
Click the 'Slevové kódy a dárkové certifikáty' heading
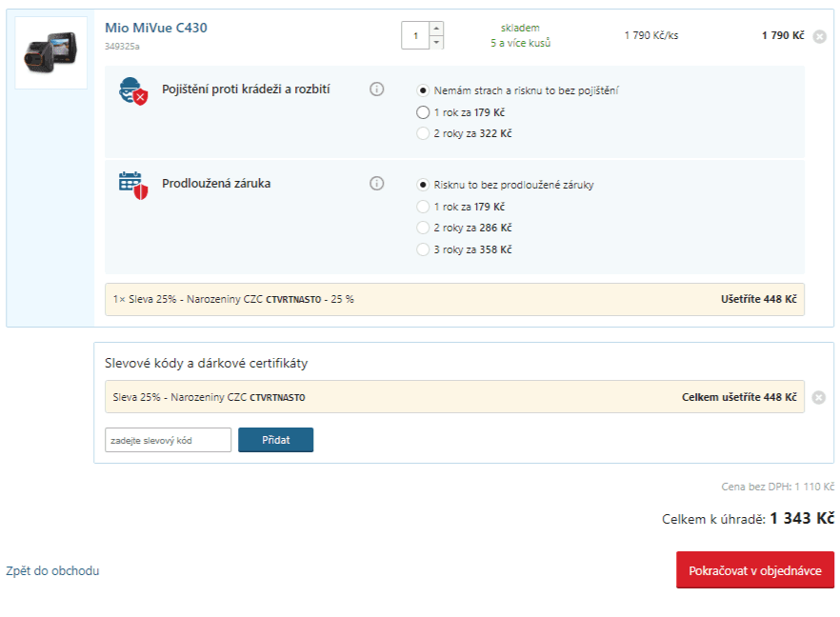pyautogui.click(x=207, y=364)
